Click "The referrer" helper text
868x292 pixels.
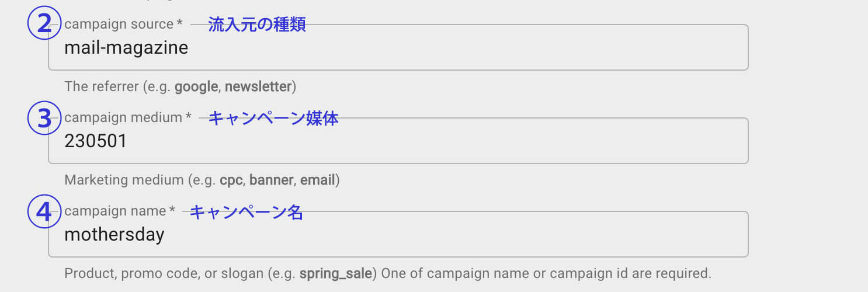pyautogui.click(x=100, y=87)
